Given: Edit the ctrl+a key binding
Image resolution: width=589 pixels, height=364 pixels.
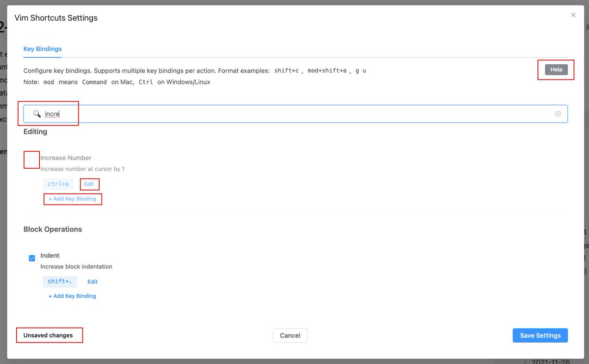Looking at the screenshot, I should click(89, 184).
